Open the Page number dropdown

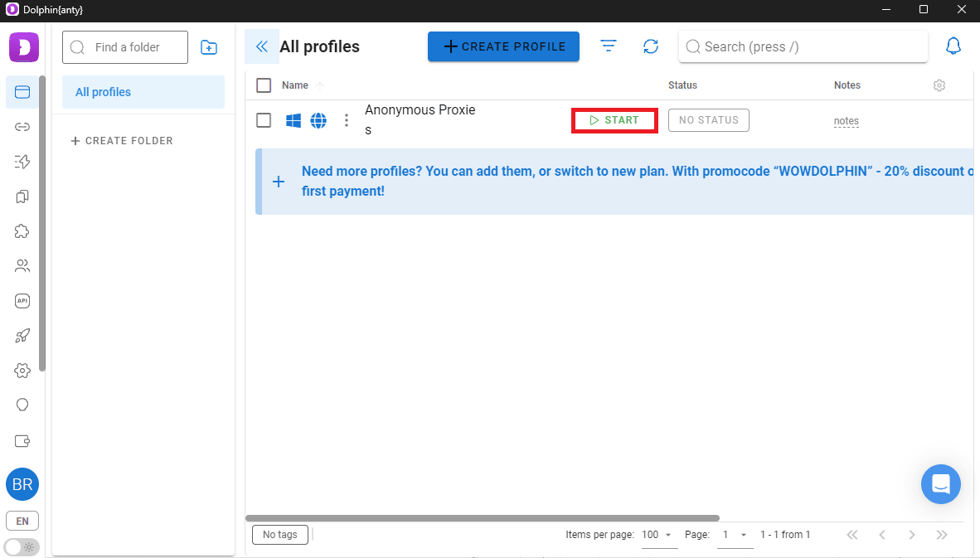pyautogui.click(x=735, y=535)
